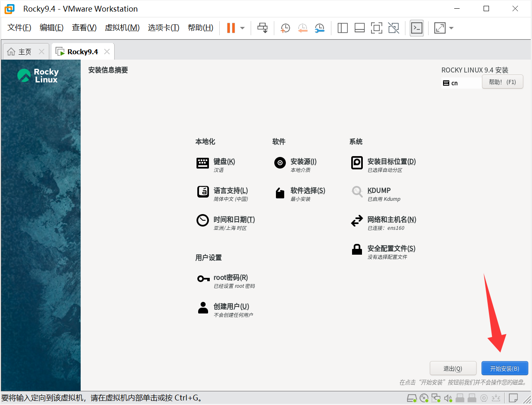
Task: Expand the stretch guest display dropdown arrow
Action: [451, 28]
